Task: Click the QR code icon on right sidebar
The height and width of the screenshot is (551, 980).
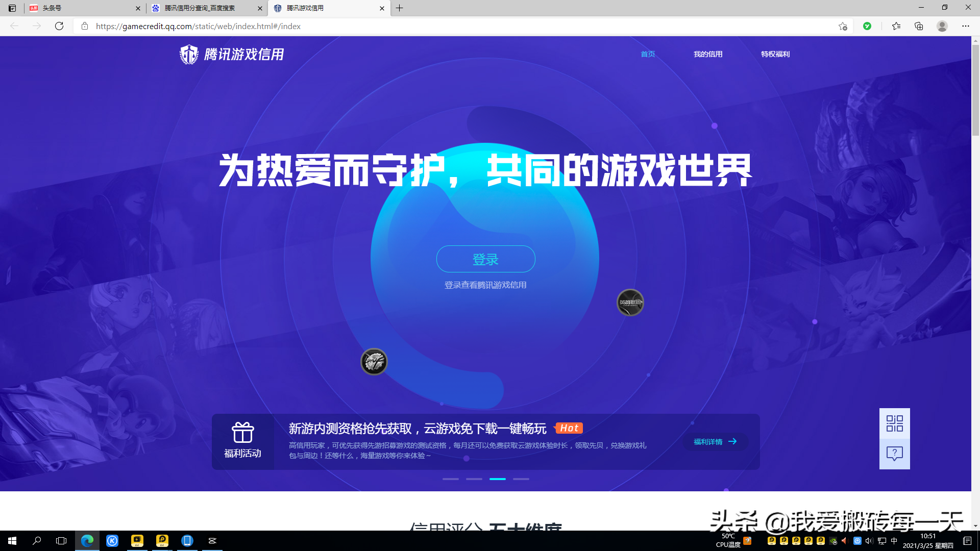Action: coord(894,423)
